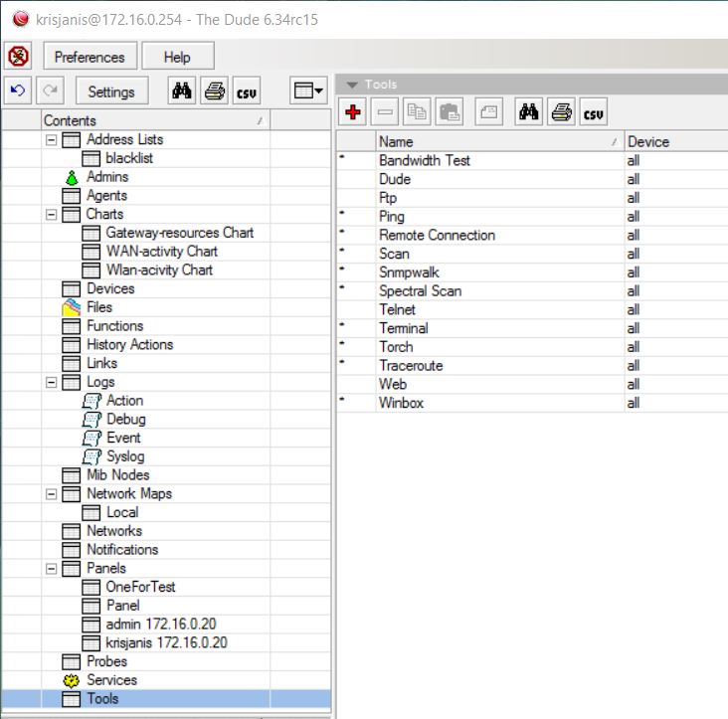This screenshot has width=728, height=719.
Task: Click the remove minus icon in Tools
Action: [x=385, y=111]
